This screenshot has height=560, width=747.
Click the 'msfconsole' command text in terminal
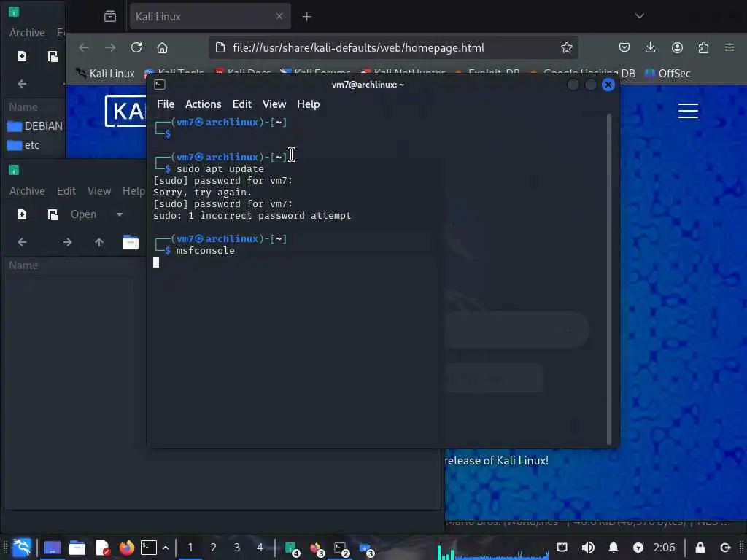(x=205, y=251)
